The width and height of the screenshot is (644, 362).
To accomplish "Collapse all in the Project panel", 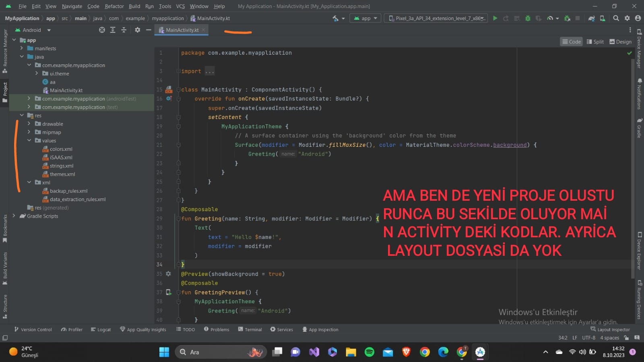I will pyautogui.click(x=124, y=30).
